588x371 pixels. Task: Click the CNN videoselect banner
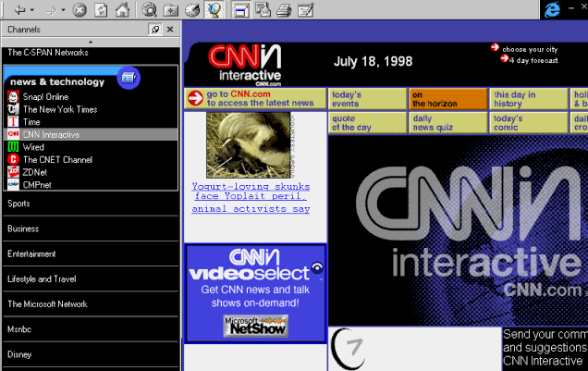coord(255,292)
